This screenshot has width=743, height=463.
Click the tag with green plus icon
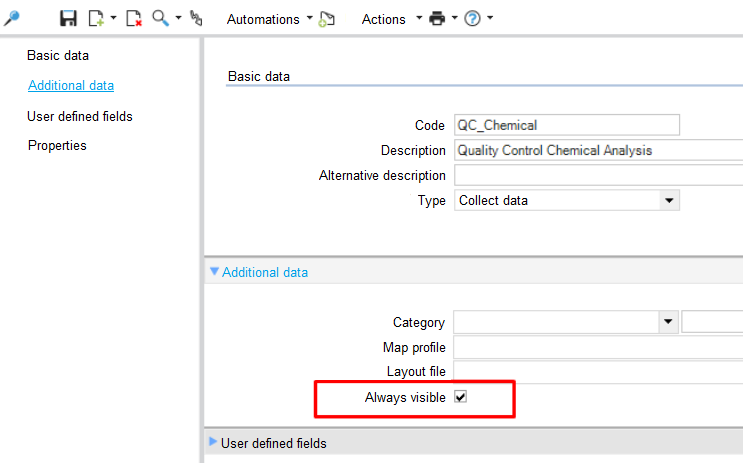click(326, 19)
